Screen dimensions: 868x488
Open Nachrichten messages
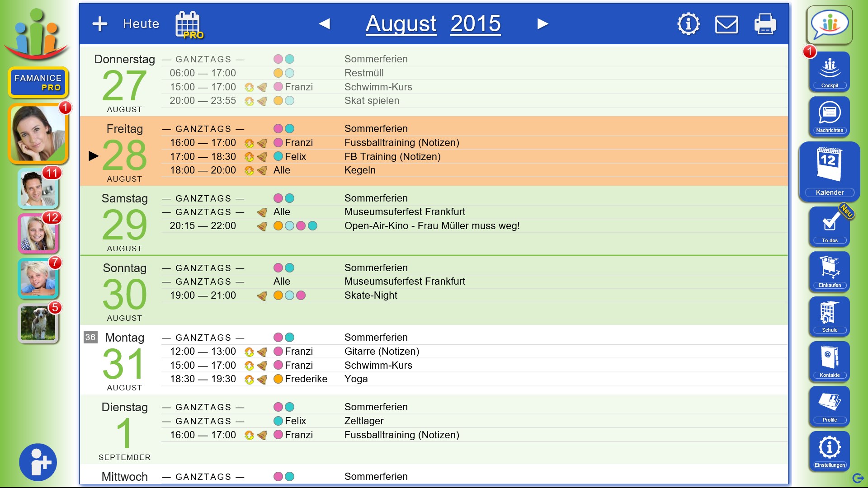829,116
